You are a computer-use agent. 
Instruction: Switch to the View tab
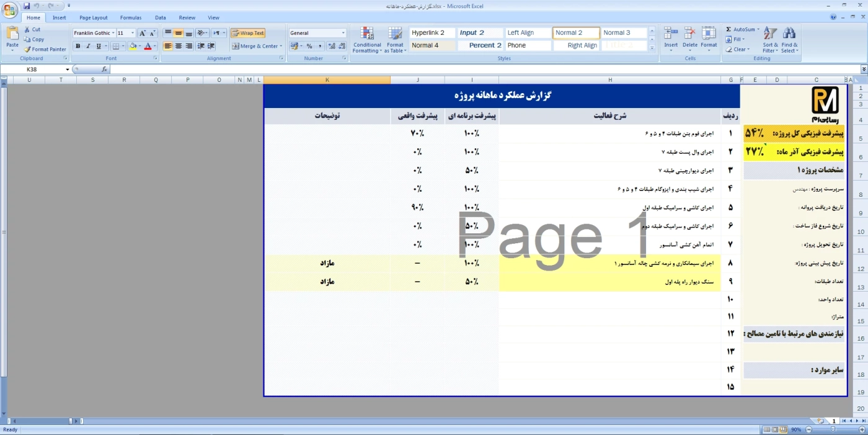213,18
